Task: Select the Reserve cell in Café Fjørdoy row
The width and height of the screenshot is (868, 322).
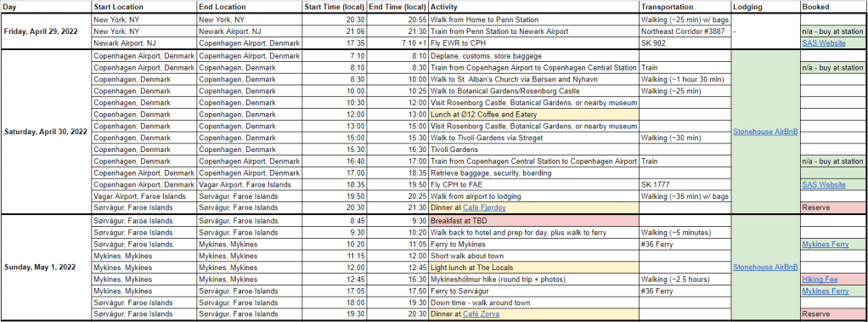Action: [833, 208]
